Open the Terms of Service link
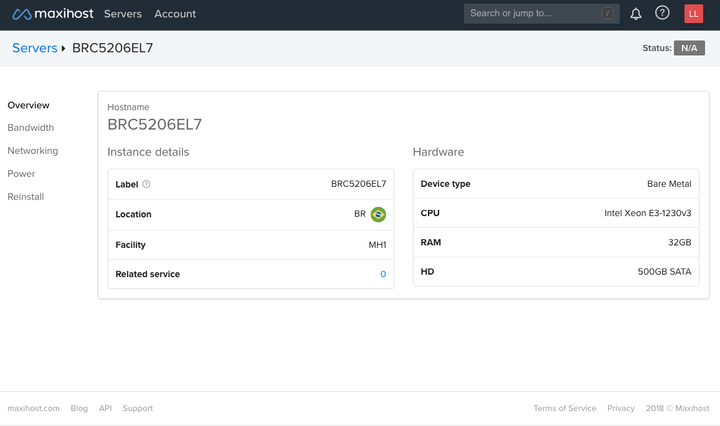The height and width of the screenshot is (426, 720). (564, 408)
